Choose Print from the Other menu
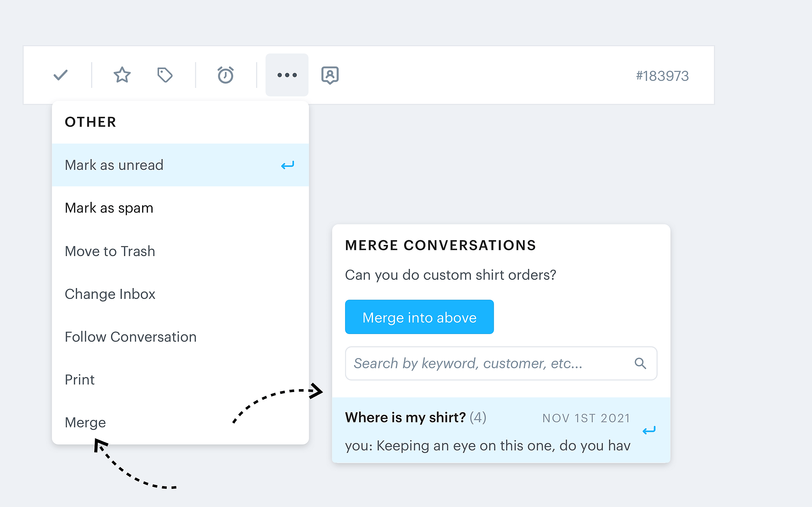The width and height of the screenshot is (812, 507). [80, 380]
